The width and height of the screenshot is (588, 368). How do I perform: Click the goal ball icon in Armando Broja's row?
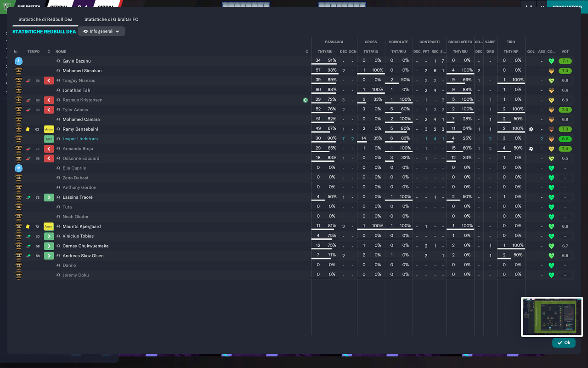(x=531, y=149)
